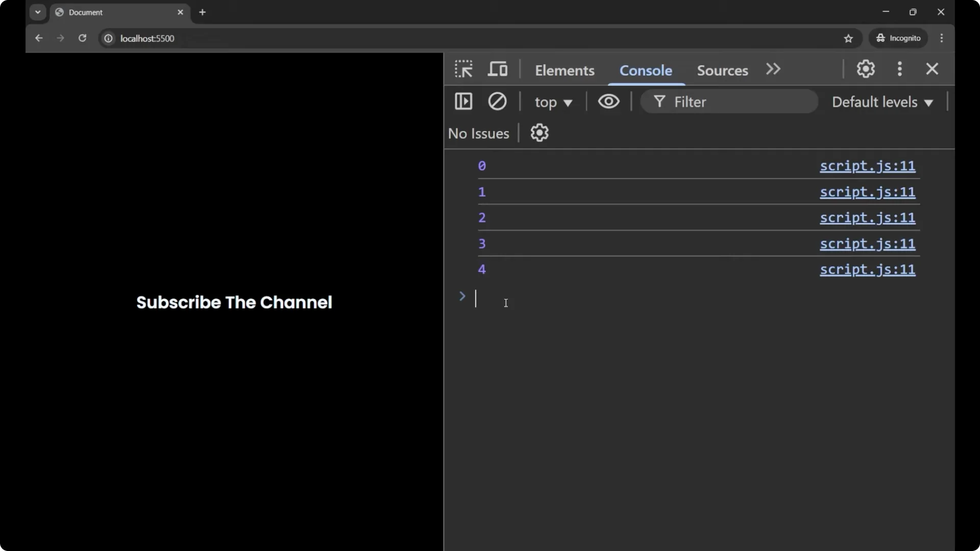980x551 pixels.
Task: Open tab search dropdown in title bar
Action: [x=38, y=12]
